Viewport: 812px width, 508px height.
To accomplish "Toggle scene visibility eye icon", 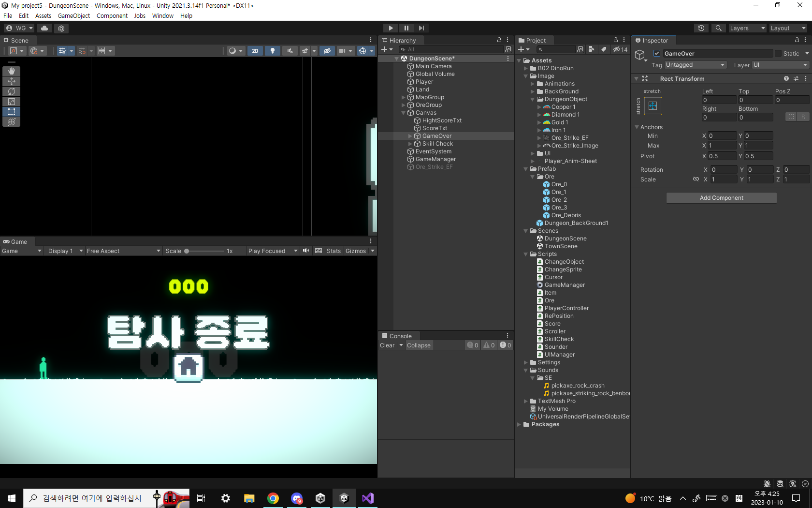I will [x=327, y=51].
